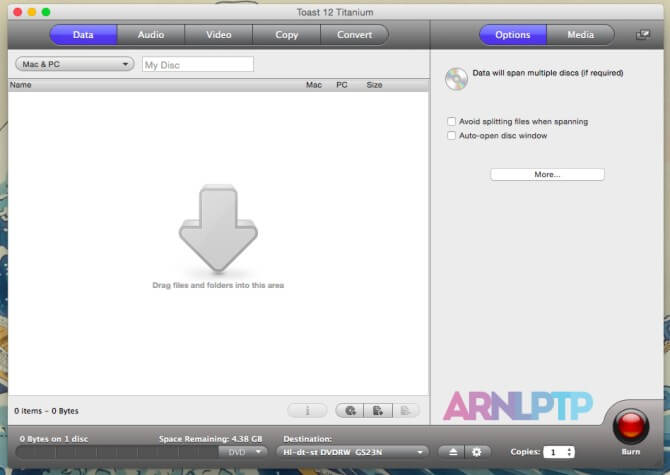Click the green zoom window button
Screen dimensions: 670x475
[46, 12]
